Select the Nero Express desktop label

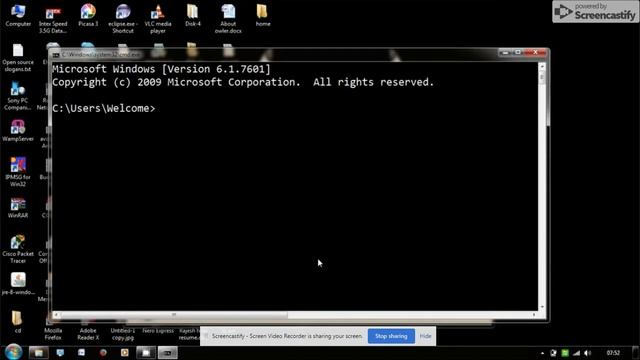click(158, 331)
